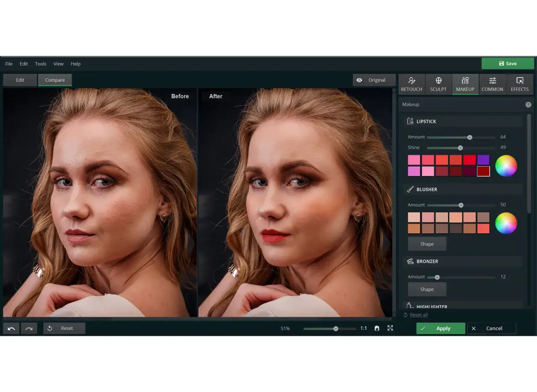Viewport: 537px width, 392px height.
Task: Switch to the Compare view tab
Action: pos(55,80)
